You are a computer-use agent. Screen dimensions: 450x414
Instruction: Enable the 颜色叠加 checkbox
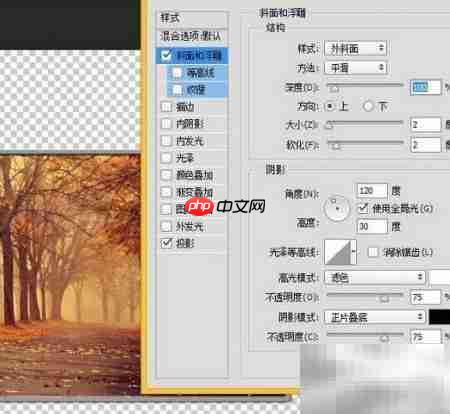point(166,175)
